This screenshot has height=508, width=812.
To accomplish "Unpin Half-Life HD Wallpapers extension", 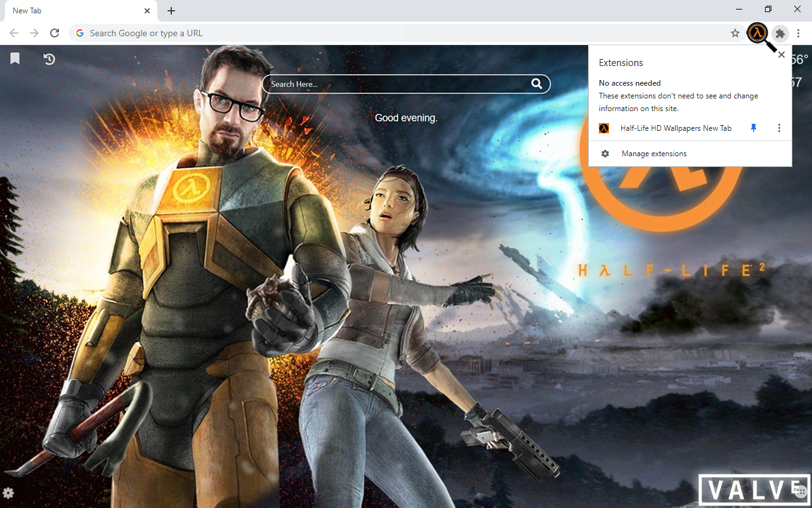I will pos(754,128).
